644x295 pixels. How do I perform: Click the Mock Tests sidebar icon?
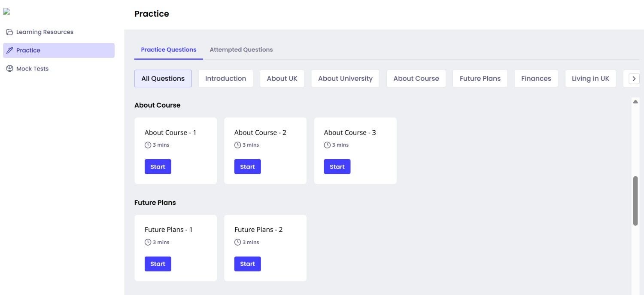[9, 69]
